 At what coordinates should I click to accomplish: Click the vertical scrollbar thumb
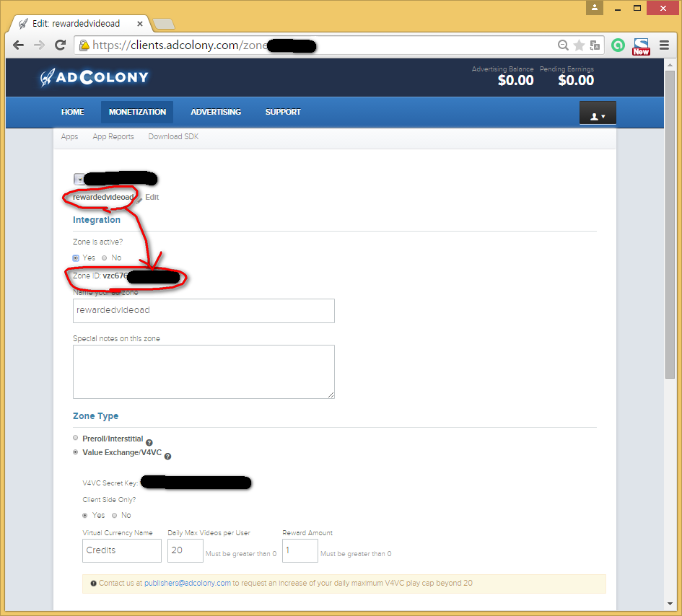tap(670, 225)
